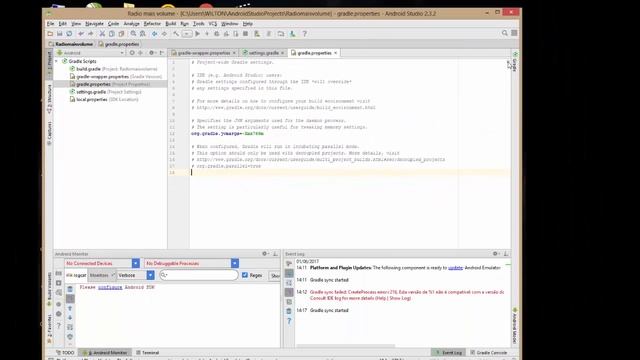Click the Make Project hammer icon
Screen dimensions: 640x360
coord(176,34)
